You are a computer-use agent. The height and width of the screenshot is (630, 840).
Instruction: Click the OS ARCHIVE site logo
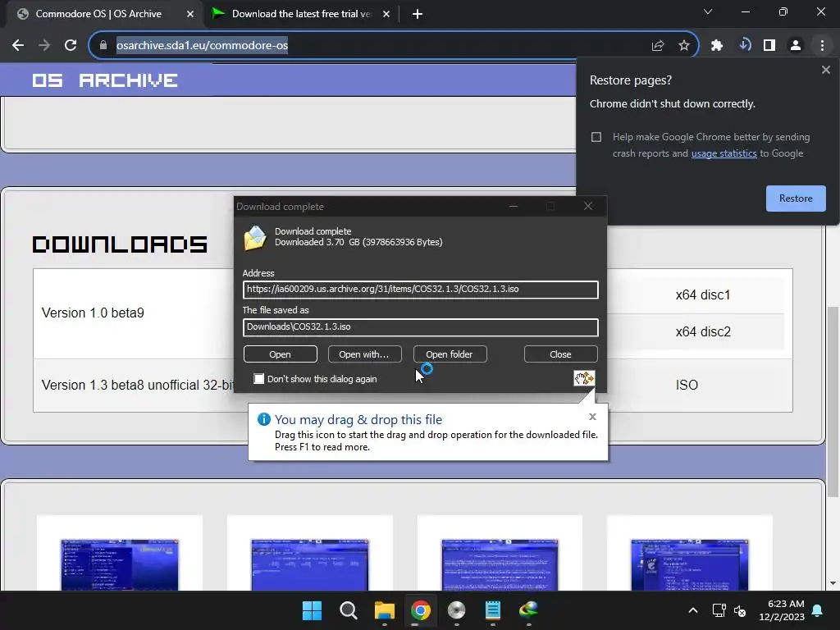point(104,80)
